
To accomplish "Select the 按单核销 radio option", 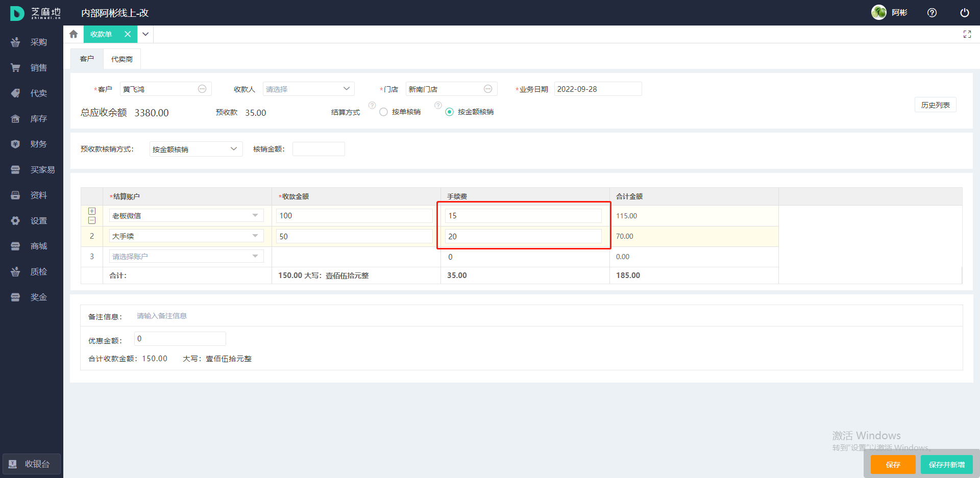I will click(x=384, y=112).
